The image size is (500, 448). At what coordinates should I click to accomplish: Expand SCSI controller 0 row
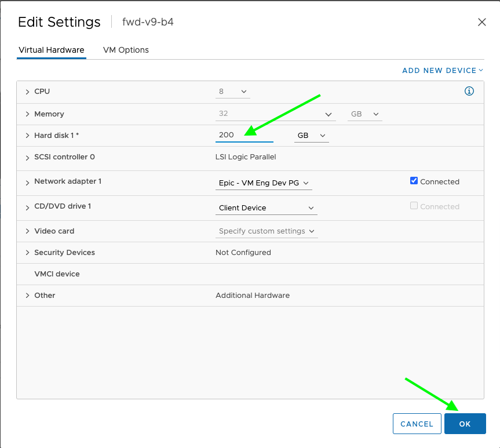(x=27, y=157)
